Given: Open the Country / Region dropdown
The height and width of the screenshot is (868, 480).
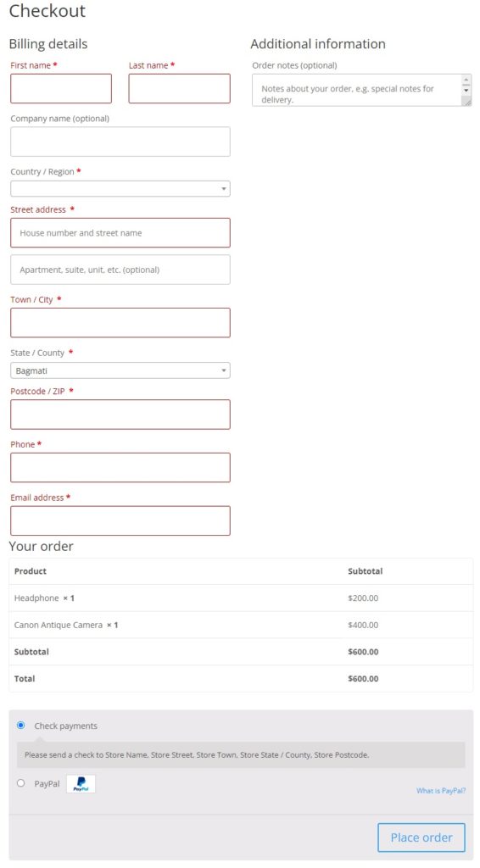Looking at the screenshot, I should [120, 189].
